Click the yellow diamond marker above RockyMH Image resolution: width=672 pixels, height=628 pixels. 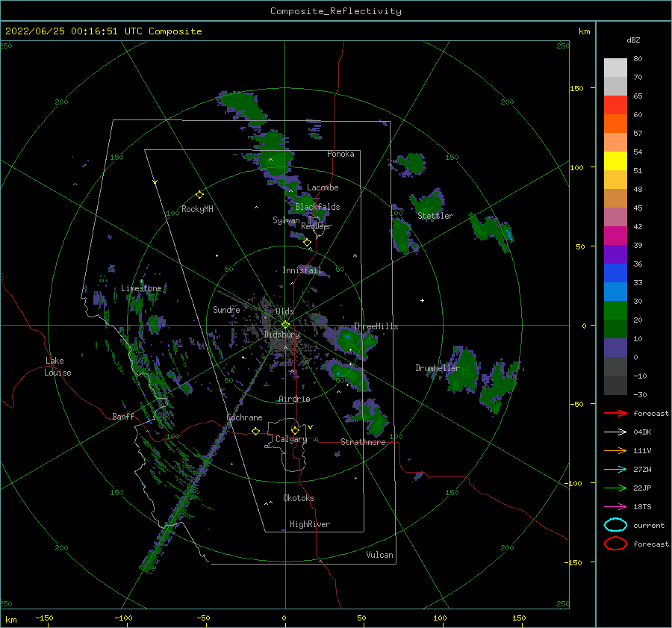[199, 195]
